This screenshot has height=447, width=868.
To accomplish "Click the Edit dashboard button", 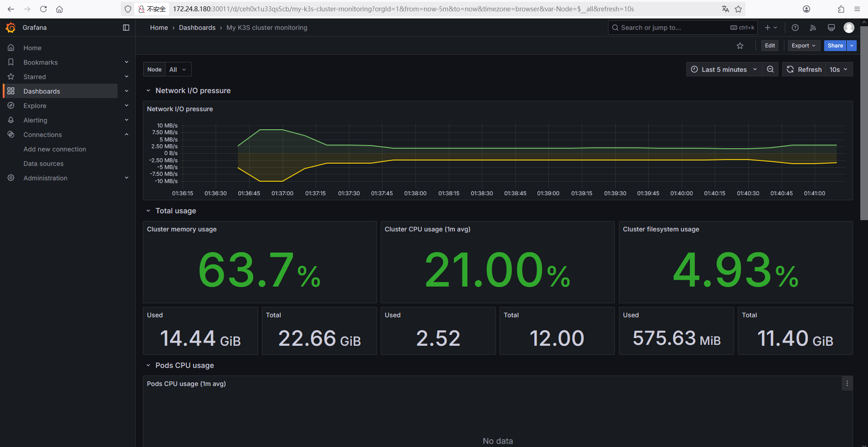I will tap(770, 46).
